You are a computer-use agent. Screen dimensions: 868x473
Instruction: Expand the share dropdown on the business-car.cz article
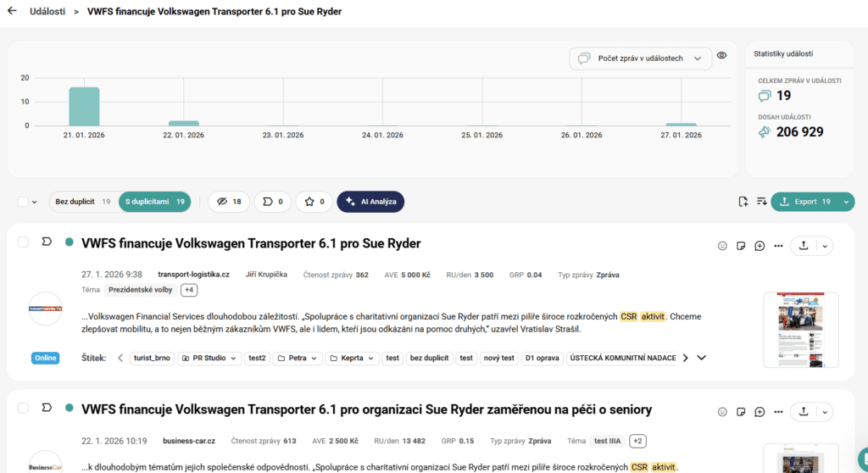point(825,413)
